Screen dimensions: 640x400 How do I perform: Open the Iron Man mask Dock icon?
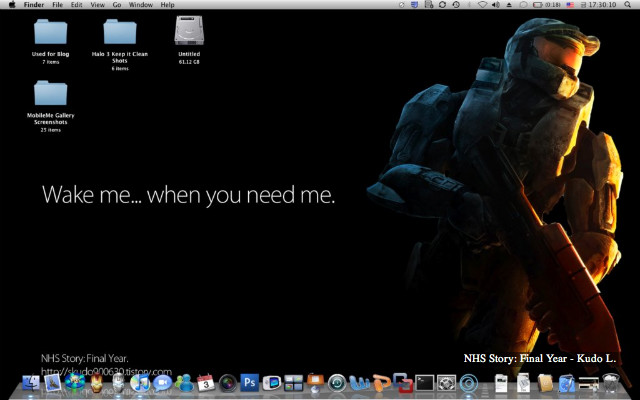click(x=96, y=383)
